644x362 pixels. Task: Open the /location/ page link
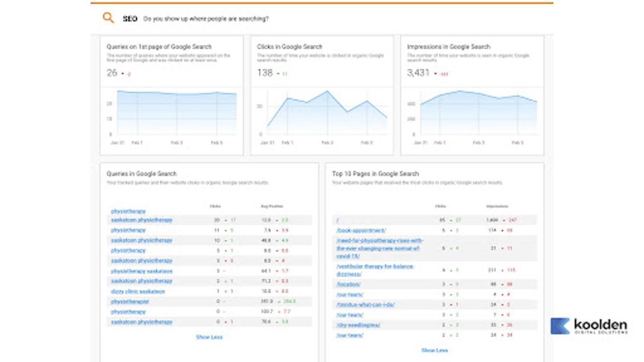348,284
